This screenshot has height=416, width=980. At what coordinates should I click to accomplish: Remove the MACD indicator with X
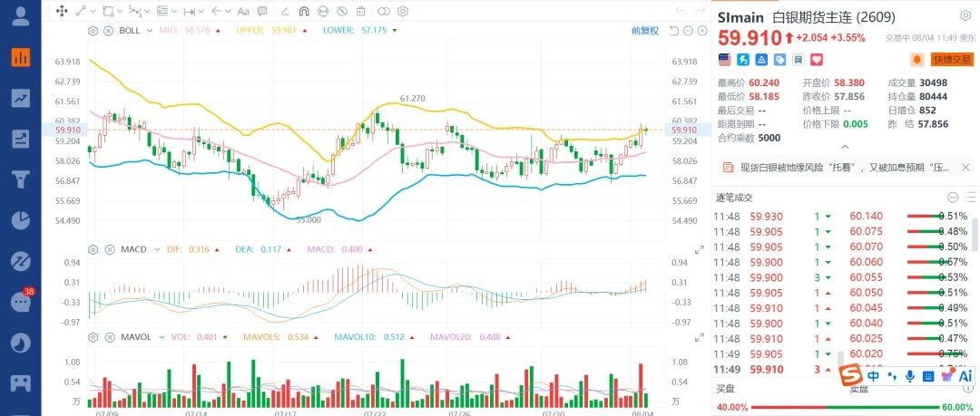[x=107, y=250]
